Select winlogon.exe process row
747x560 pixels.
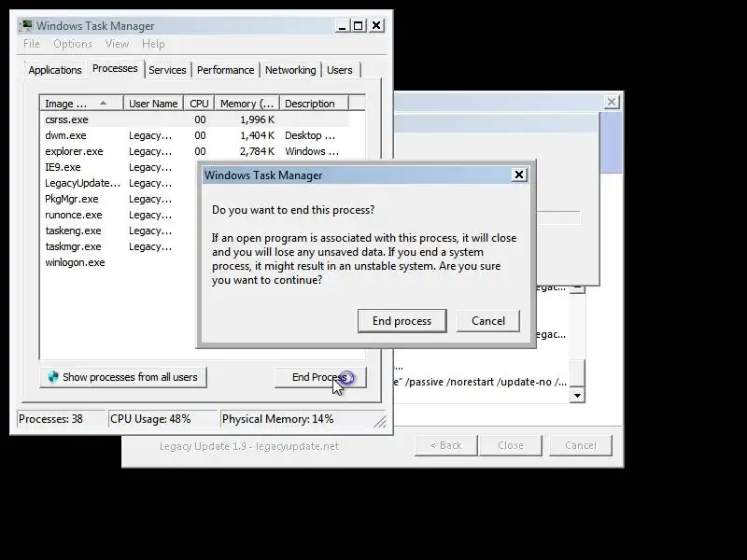click(119, 262)
